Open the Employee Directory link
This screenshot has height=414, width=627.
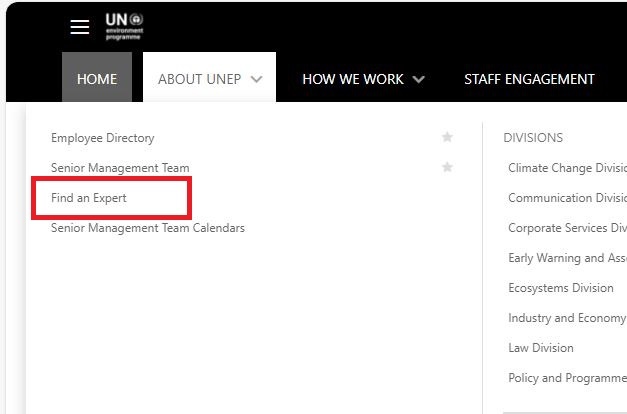pos(102,138)
